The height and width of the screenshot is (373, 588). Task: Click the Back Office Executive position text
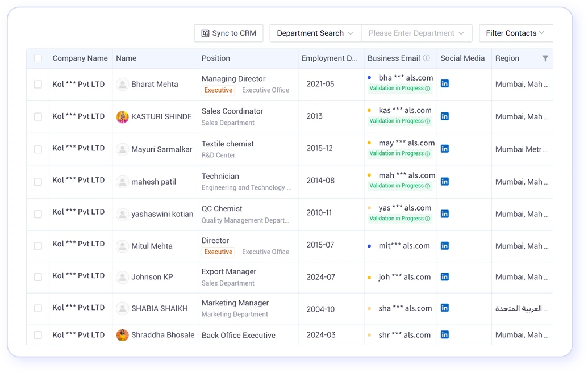pyautogui.click(x=239, y=335)
